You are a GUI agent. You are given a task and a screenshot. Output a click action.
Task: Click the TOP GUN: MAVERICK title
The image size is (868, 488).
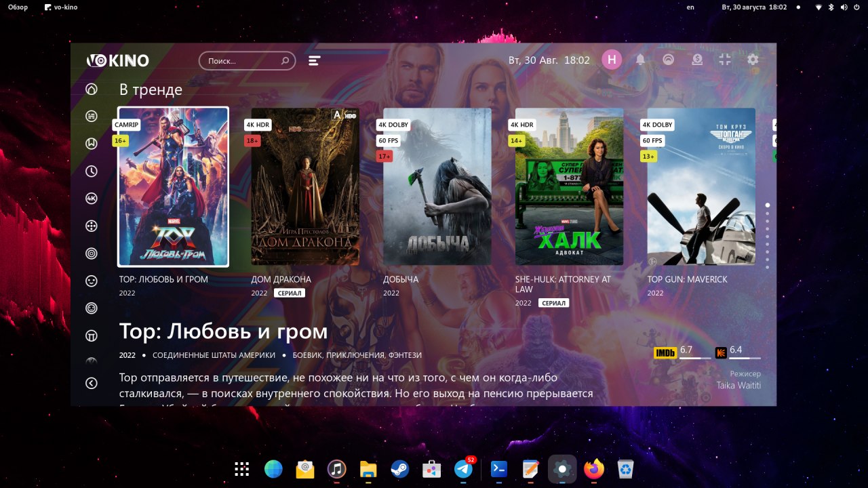[x=687, y=279]
